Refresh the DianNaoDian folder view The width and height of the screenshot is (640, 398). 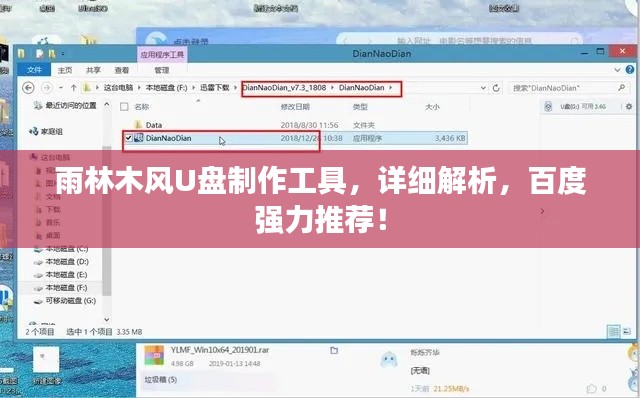coord(496,88)
